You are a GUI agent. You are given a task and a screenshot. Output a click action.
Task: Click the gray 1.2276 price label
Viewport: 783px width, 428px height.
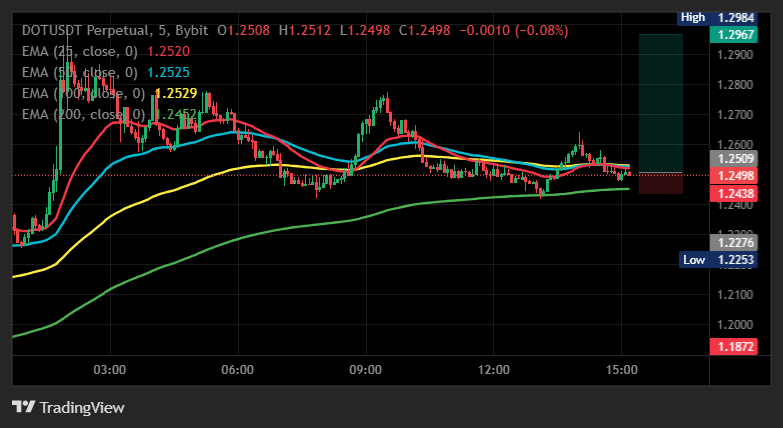coord(734,243)
